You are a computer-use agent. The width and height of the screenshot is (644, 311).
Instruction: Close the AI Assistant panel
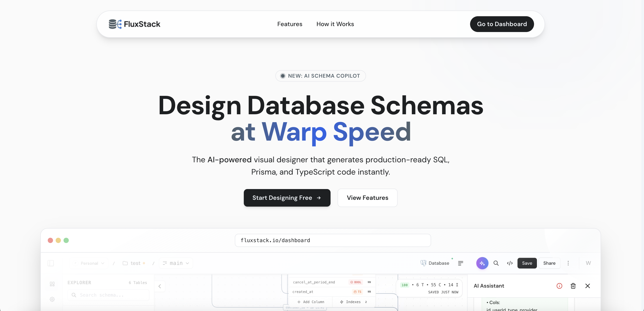click(587, 286)
